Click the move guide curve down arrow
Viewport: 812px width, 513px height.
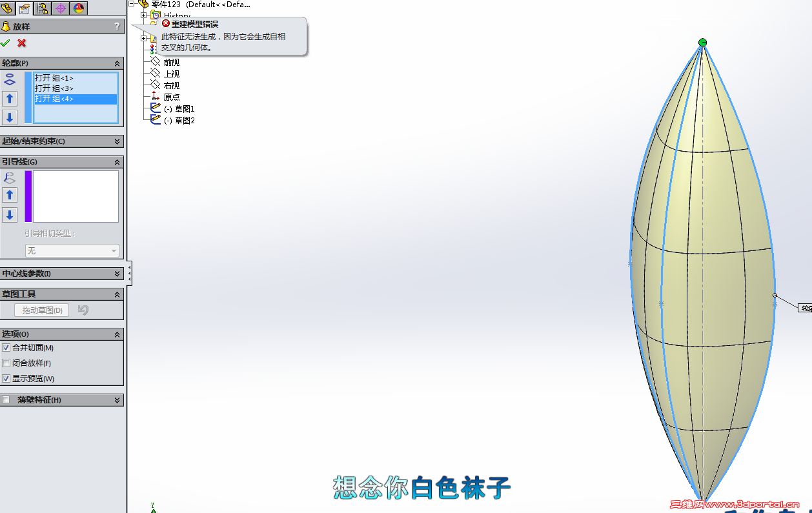click(x=9, y=214)
